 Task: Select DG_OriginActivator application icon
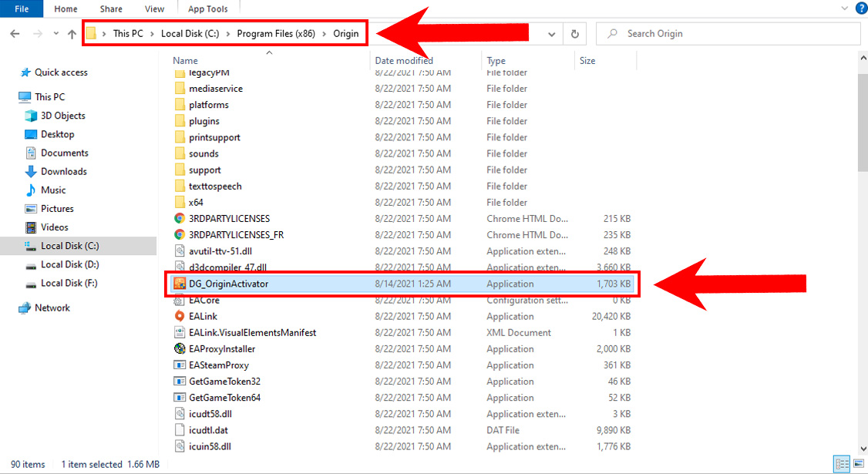180,284
